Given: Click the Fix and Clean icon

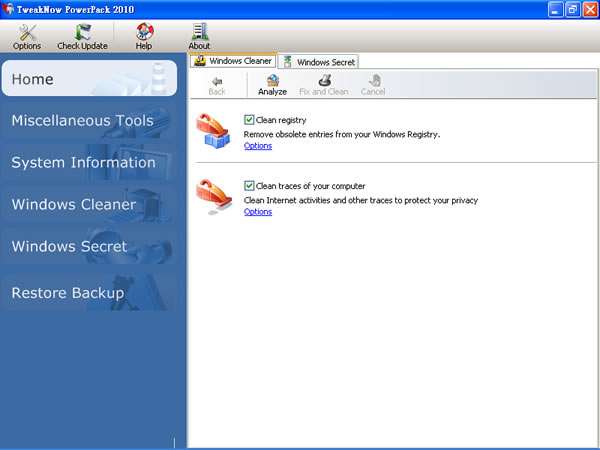Looking at the screenshot, I should click(324, 81).
